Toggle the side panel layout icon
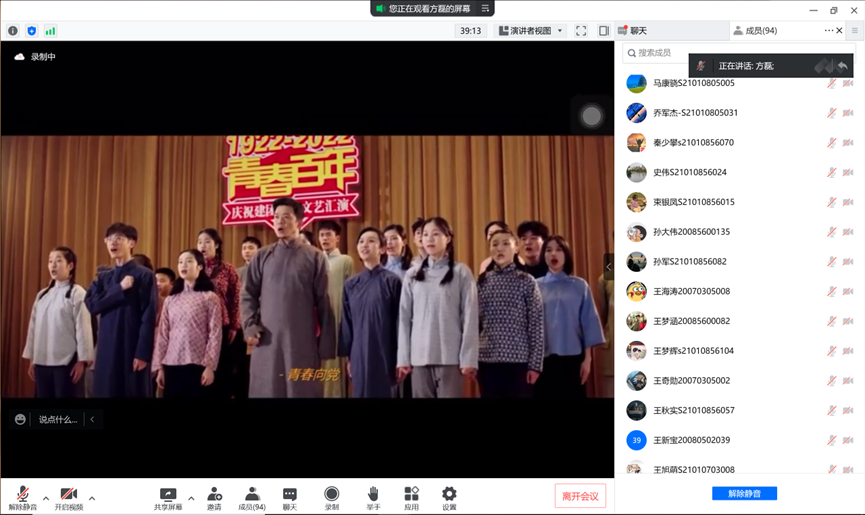 pos(604,31)
